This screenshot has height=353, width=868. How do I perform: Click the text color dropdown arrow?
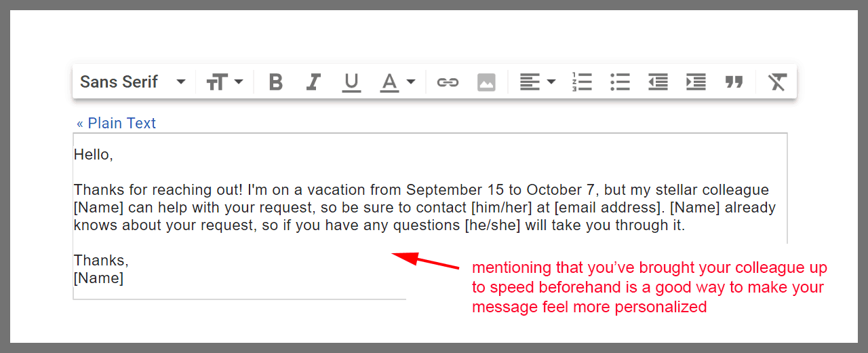tap(411, 82)
